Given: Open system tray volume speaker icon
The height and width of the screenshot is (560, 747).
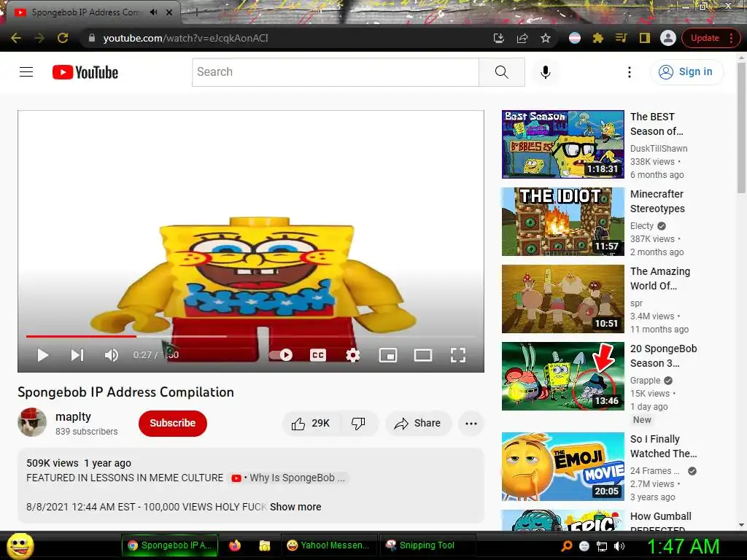Looking at the screenshot, I should 619,546.
